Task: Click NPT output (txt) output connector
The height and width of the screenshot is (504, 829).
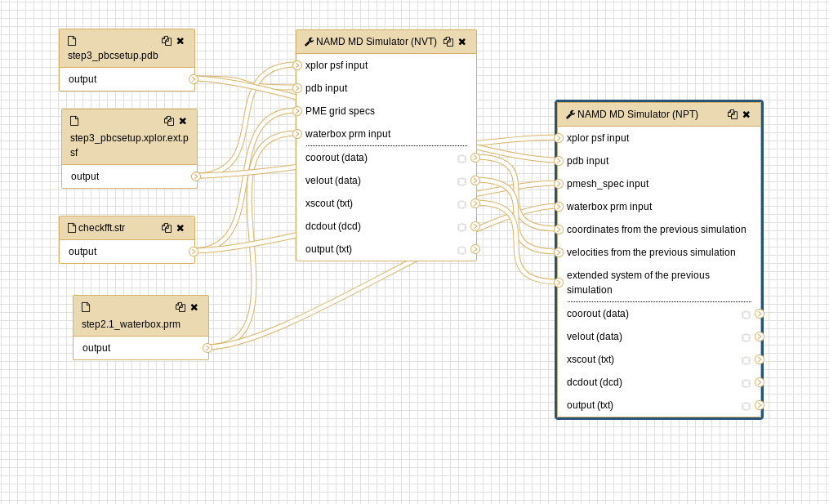Action: [x=760, y=405]
